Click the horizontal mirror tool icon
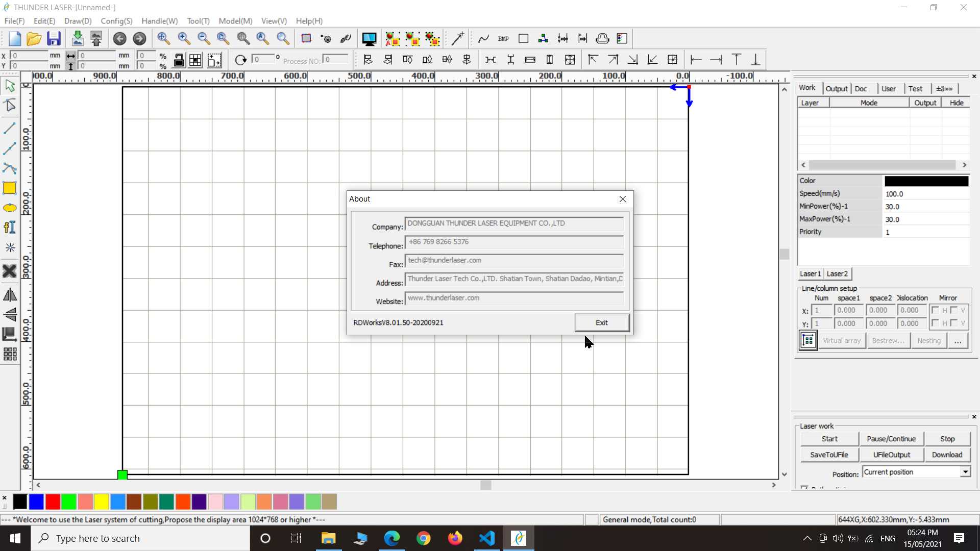 tap(10, 295)
